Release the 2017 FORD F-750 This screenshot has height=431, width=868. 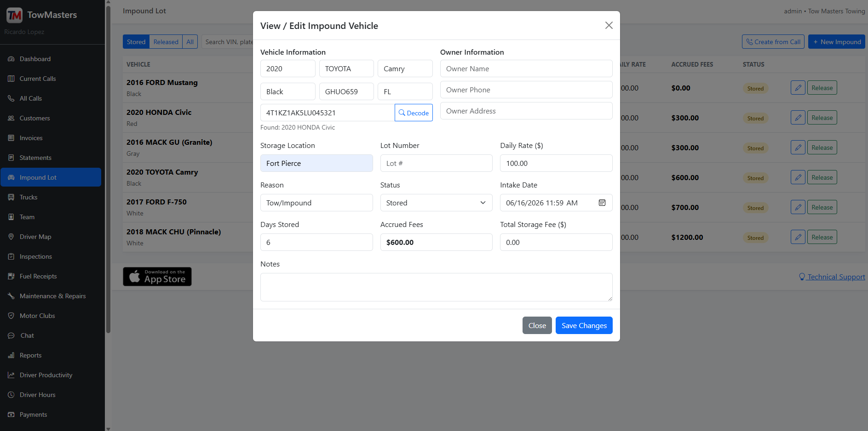(x=822, y=207)
